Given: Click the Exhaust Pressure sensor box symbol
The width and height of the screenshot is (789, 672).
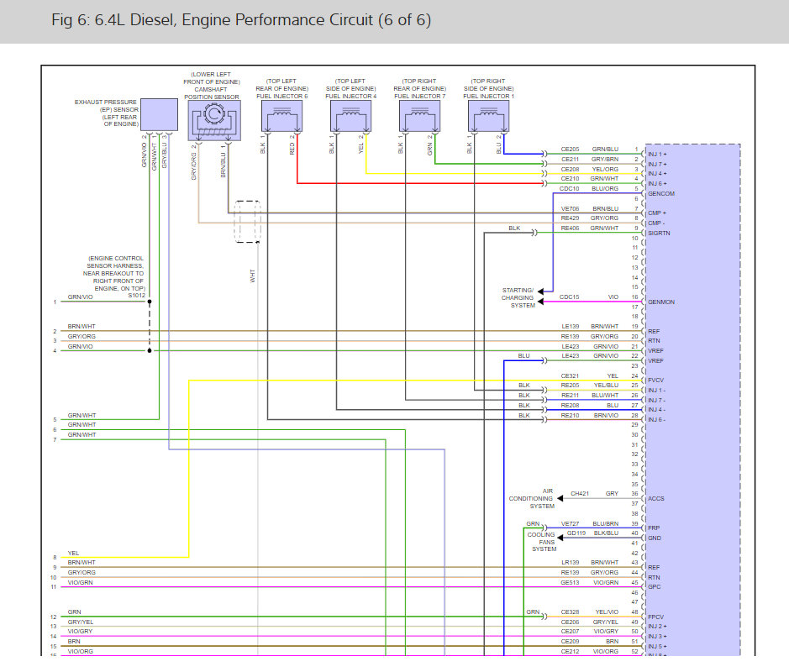Looking at the screenshot, I should point(159,115).
